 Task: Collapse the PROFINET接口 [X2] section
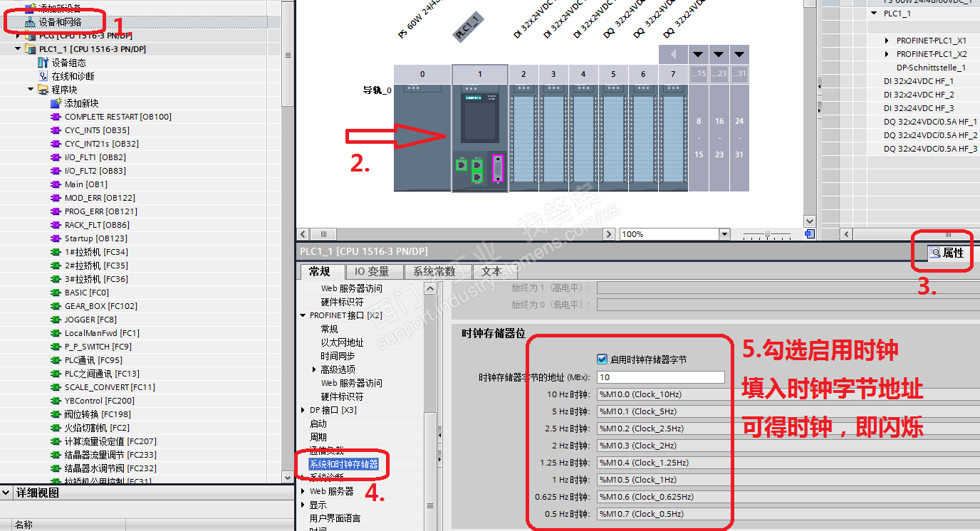point(303,315)
